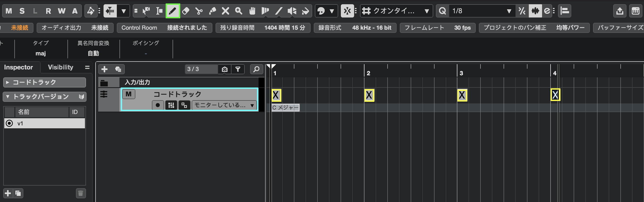This screenshot has width=644, height=202.
Task: Select the Split scissors tool
Action: coord(199,11)
